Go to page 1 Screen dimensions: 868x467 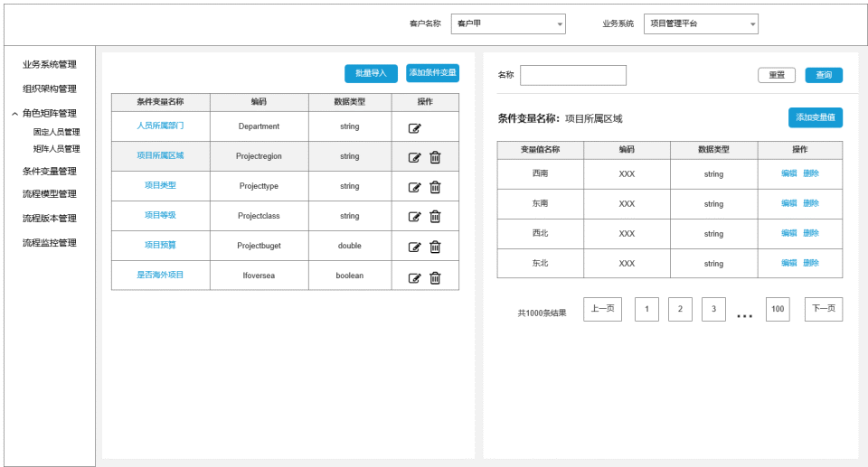646,309
